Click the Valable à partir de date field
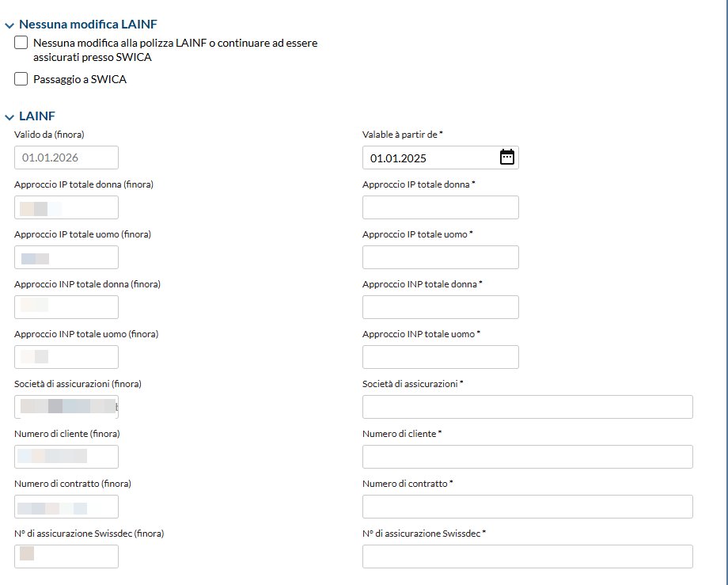728x585 pixels. 440,158
